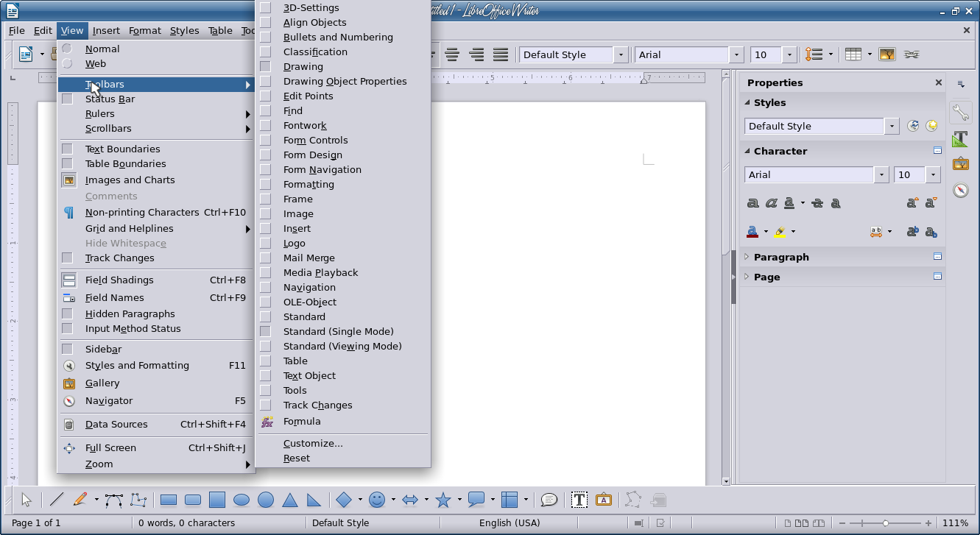Click the Italic icon in Character panel
Image resolution: width=980 pixels, height=535 pixels.
(771, 203)
